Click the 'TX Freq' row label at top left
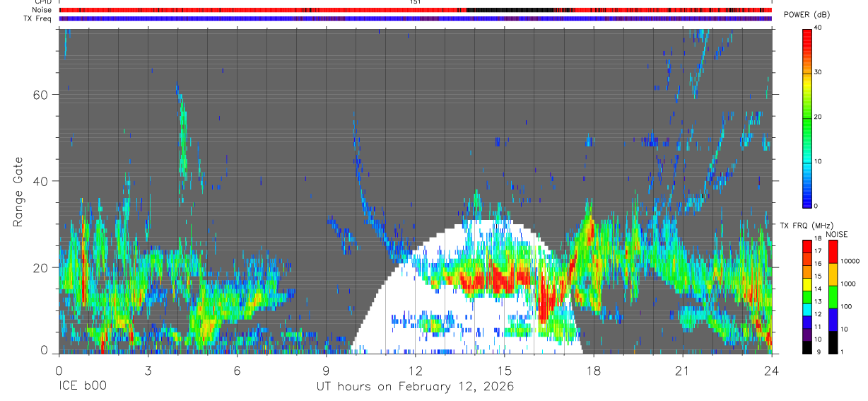The height and width of the screenshot is (401, 868). point(39,18)
